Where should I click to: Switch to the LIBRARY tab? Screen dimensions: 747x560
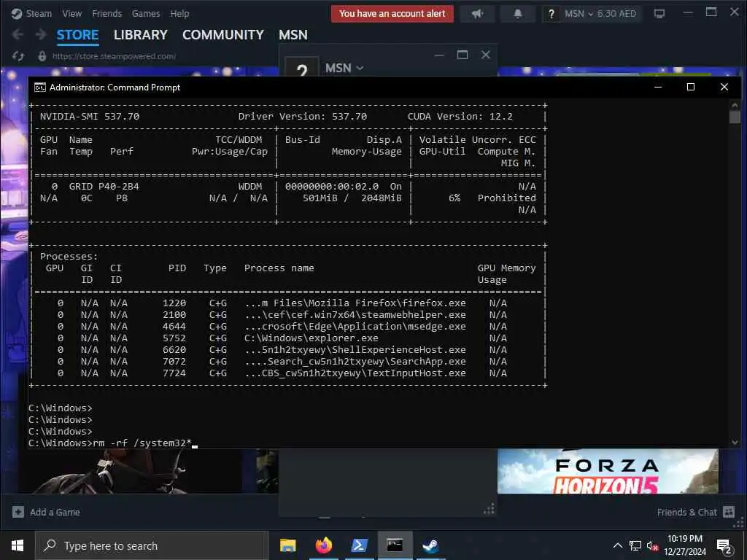(141, 35)
